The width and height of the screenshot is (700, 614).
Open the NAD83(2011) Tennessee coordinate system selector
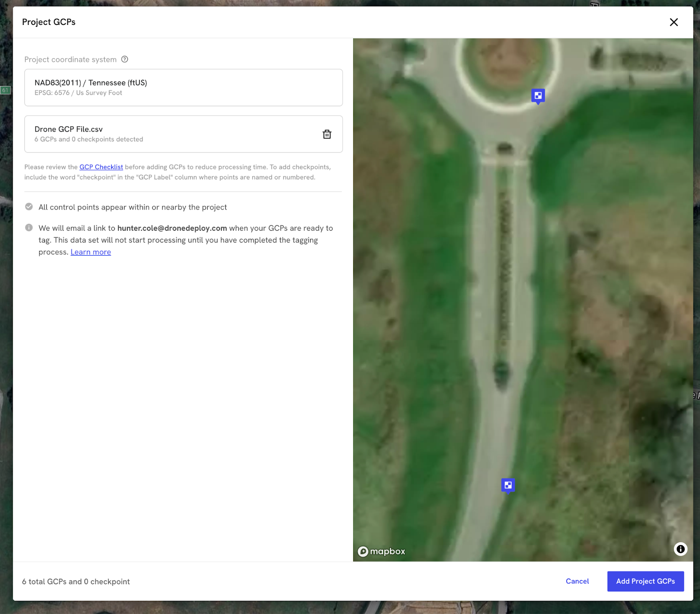(x=183, y=88)
